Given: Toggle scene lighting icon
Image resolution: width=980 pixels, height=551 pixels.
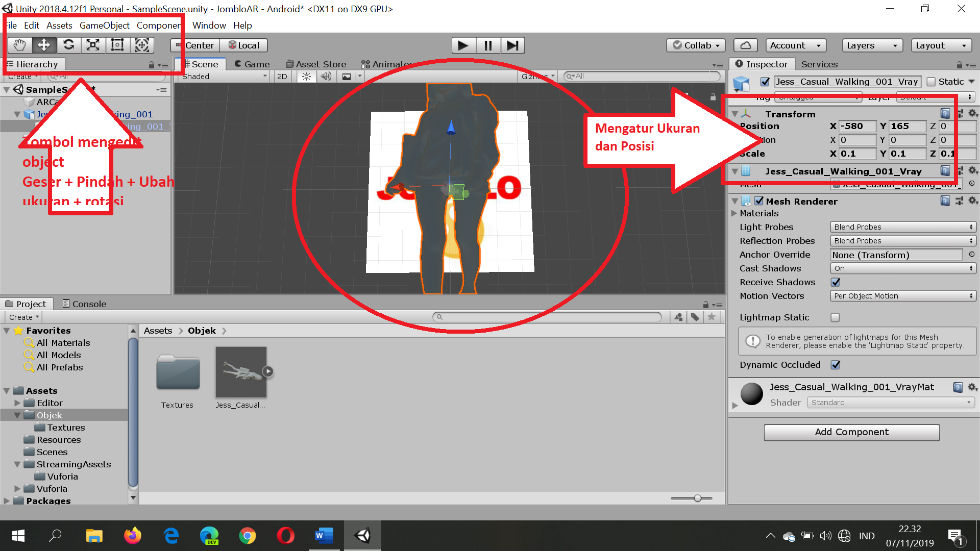Looking at the screenshot, I should [306, 77].
